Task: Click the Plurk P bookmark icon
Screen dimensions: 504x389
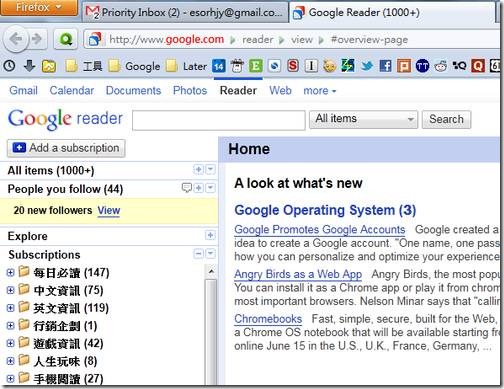Action: [x=404, y=66]
